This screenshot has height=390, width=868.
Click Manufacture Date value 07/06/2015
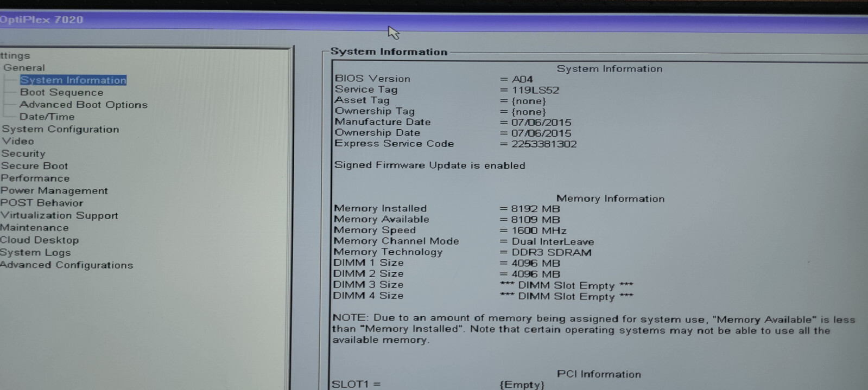tap(541, 123)
